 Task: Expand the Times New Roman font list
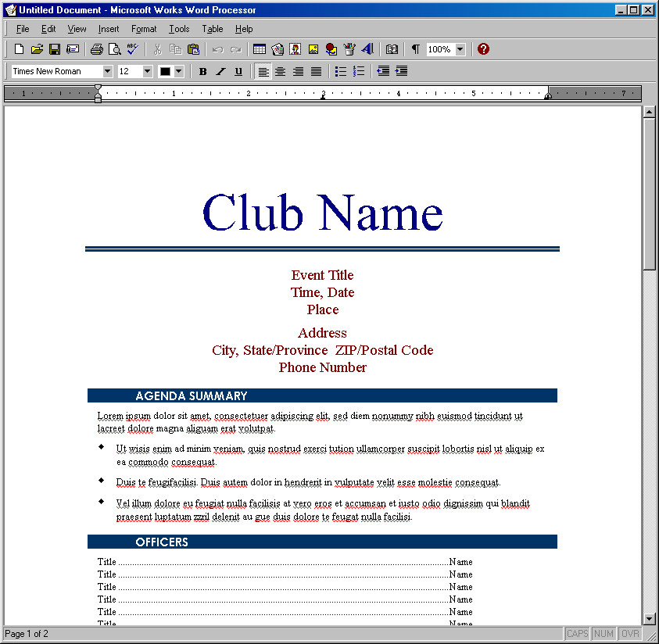pos(108,71)
